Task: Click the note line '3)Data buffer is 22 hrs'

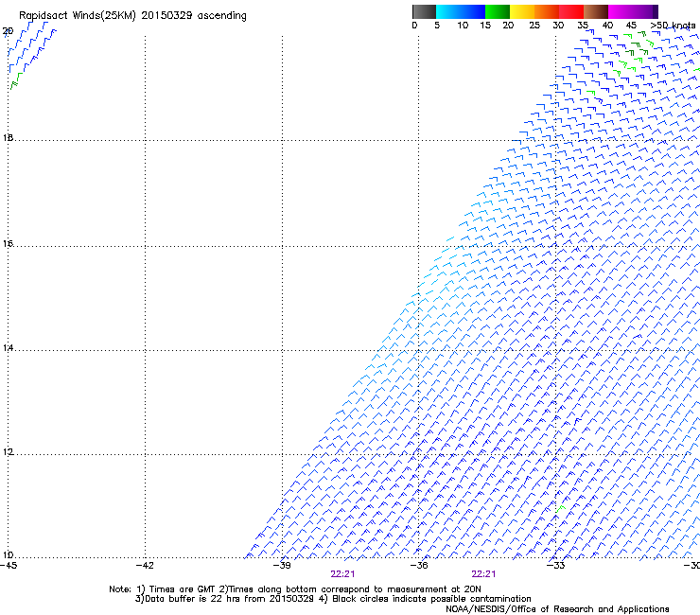Action: (x=333, y=599)
